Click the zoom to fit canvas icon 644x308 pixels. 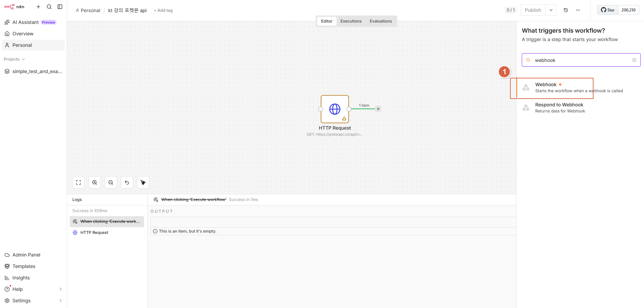coord(78,182)
